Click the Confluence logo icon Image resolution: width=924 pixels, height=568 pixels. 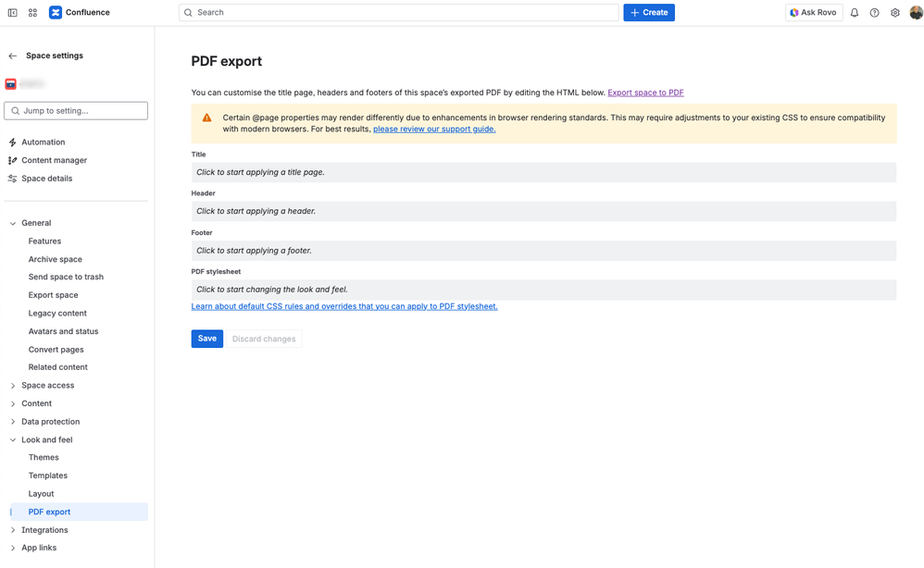point(56,12)
